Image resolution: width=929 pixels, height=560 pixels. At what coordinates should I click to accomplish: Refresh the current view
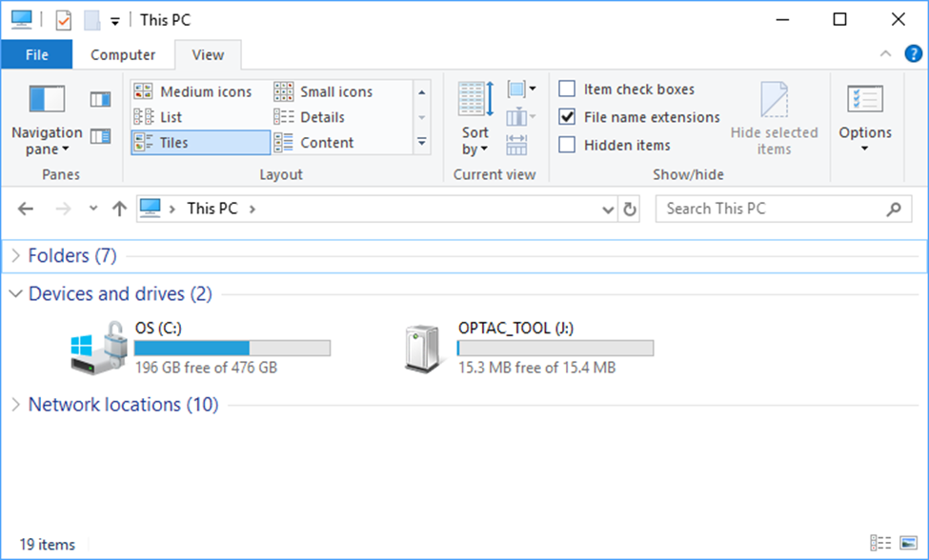(630, 209)
